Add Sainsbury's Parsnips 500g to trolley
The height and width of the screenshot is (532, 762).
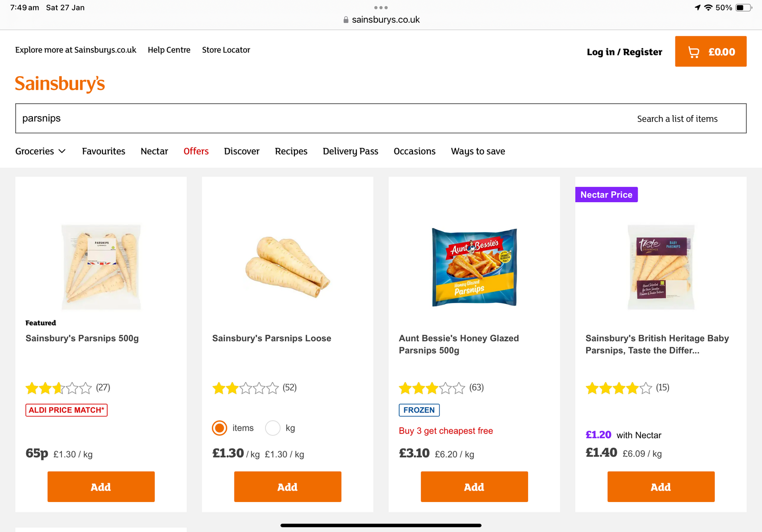(101, 487)
